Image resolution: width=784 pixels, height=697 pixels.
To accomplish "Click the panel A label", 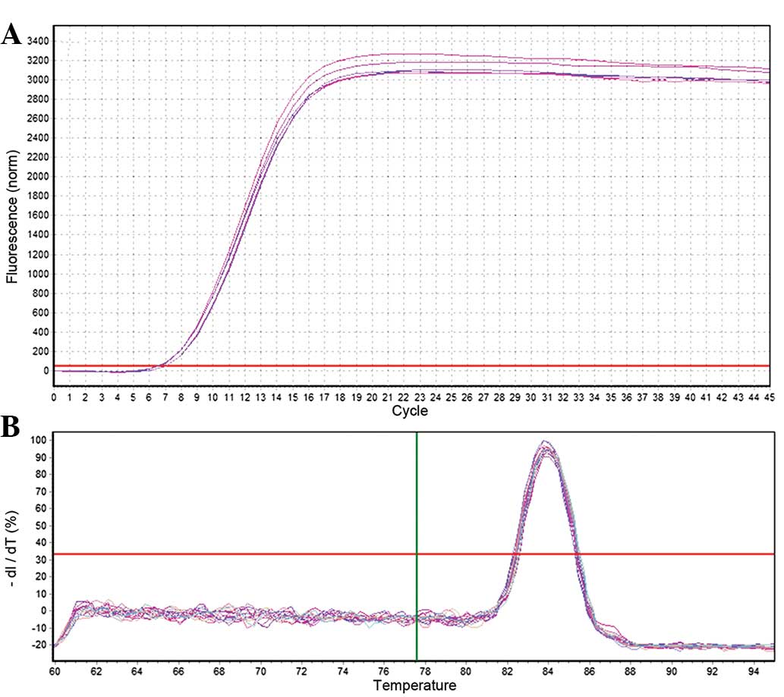I will point(11,35).
